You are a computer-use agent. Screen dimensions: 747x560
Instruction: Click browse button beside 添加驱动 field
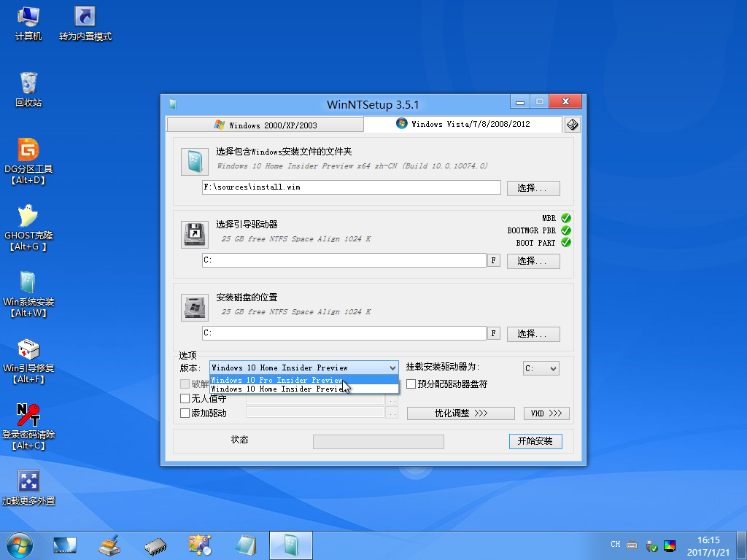point(392,413)
